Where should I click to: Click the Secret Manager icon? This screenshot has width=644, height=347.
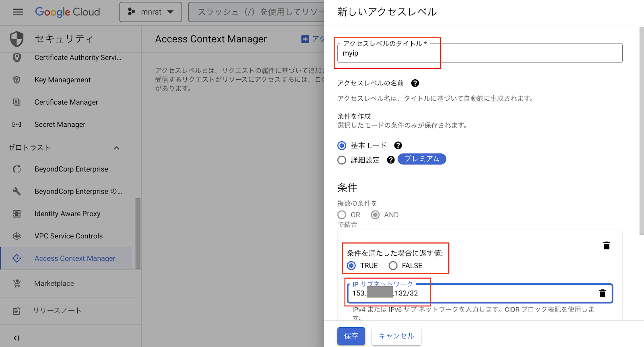pyautogui.click(x=17, y=124)
